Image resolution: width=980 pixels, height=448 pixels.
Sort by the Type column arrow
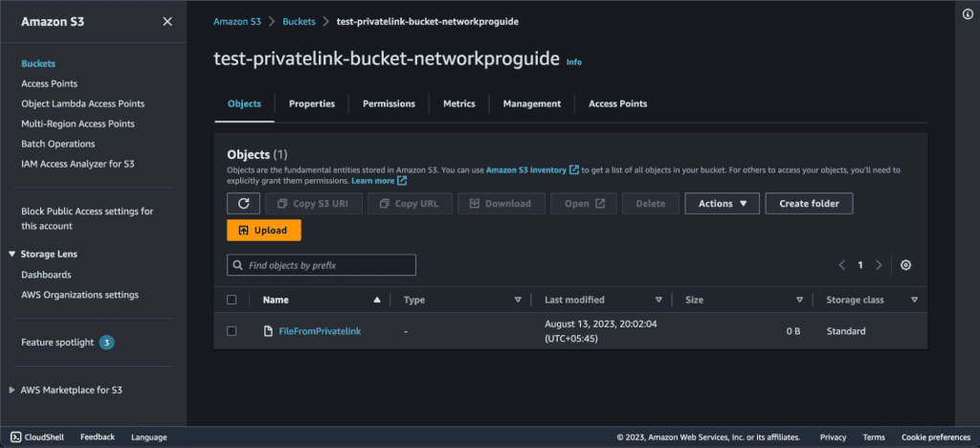(x=518, y=300)
